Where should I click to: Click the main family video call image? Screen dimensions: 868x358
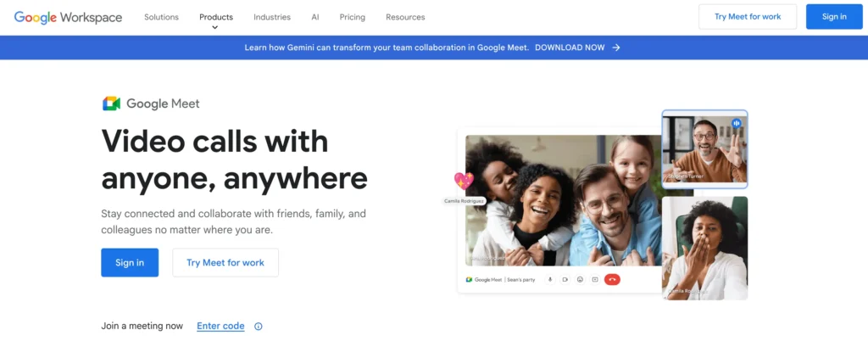(x=564, y=200)
